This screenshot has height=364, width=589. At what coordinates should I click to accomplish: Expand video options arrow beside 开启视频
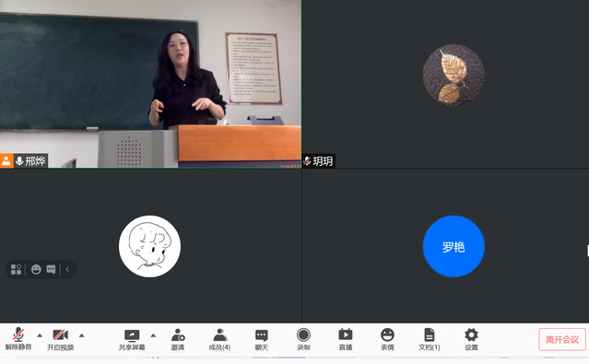pyautogui.click(x=81, y=335)
